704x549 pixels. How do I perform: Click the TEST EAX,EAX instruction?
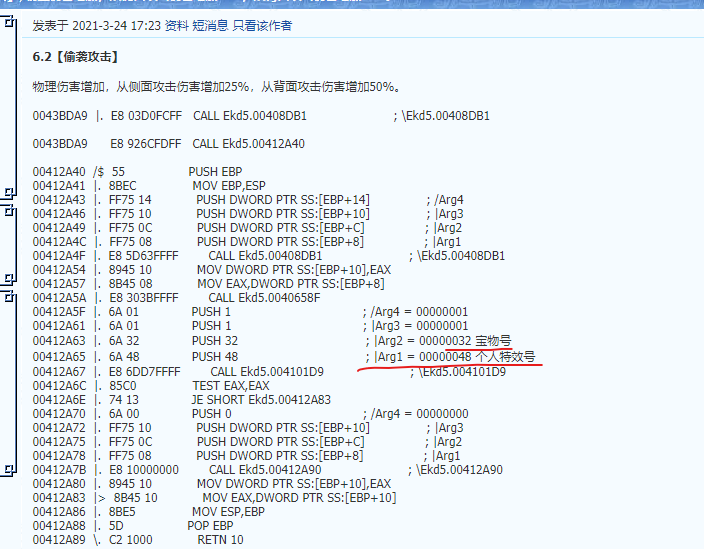tap(230, 385)
